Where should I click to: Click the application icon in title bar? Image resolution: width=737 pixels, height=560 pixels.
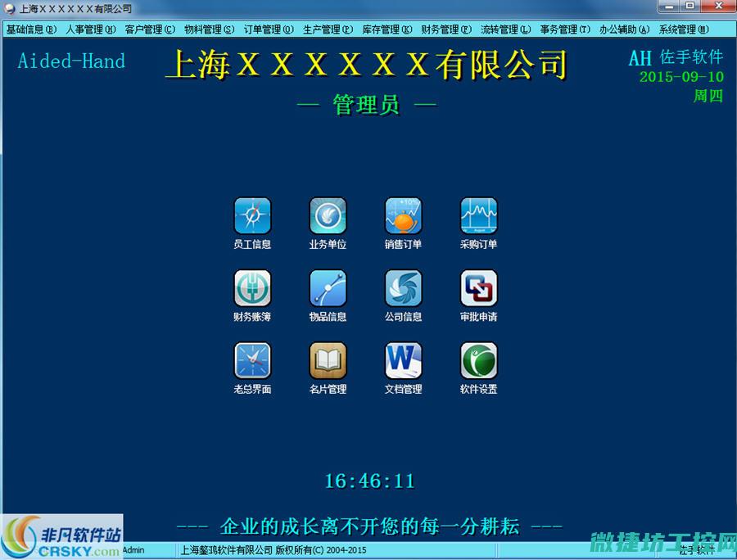pyautogui.click(x=9, y=8)
